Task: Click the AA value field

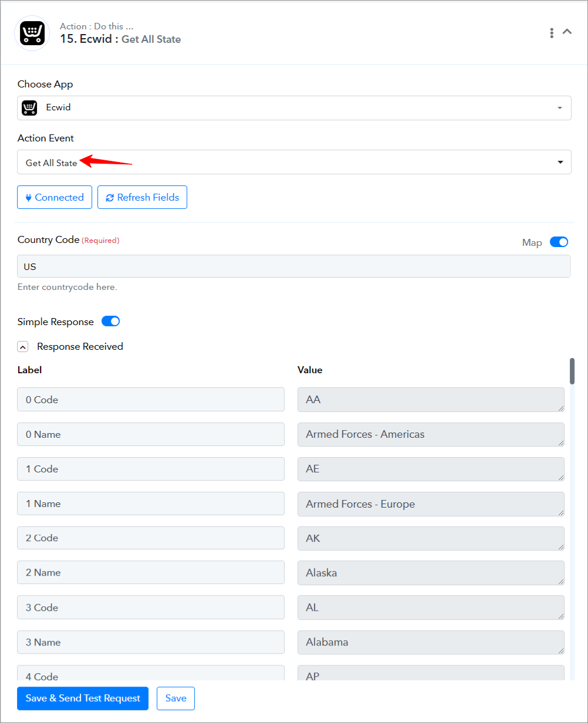Action: (x=431, y=400)
